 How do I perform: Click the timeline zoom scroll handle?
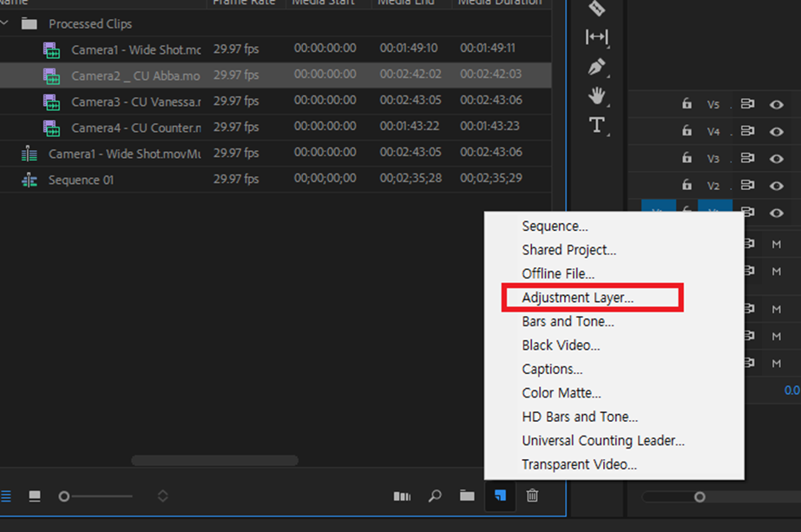click(x=699, y=496)
